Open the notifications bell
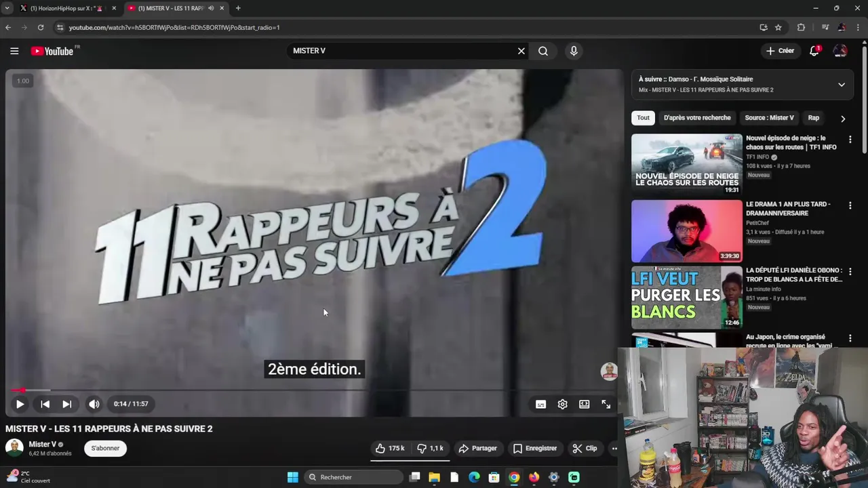Screen dimensions: 868x488 point(814,51)
